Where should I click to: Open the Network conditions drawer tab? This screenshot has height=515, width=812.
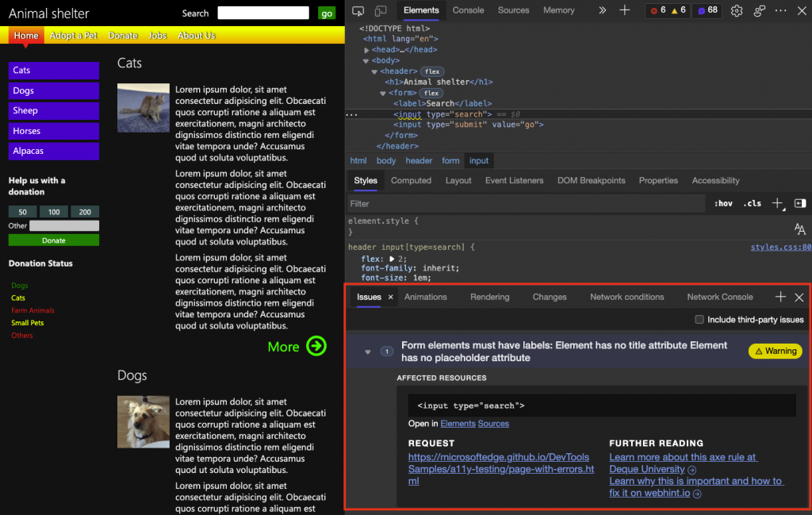[x=627, y=297]
